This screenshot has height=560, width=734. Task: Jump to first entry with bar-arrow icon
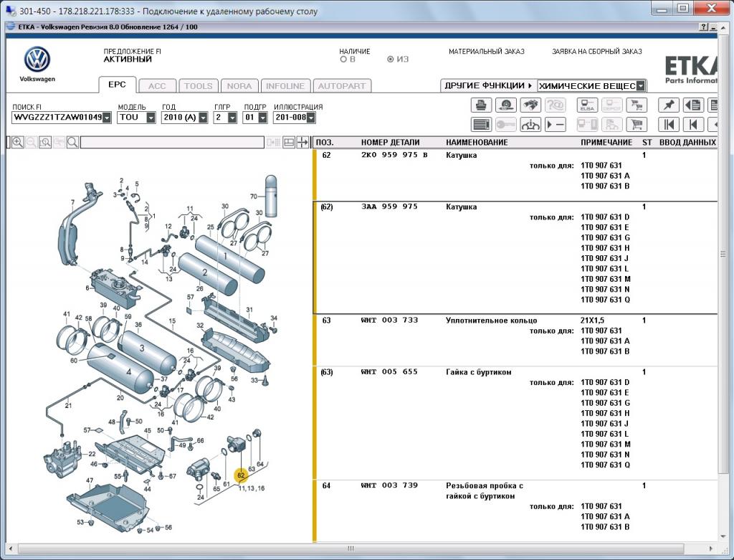(x=669, y=125)
